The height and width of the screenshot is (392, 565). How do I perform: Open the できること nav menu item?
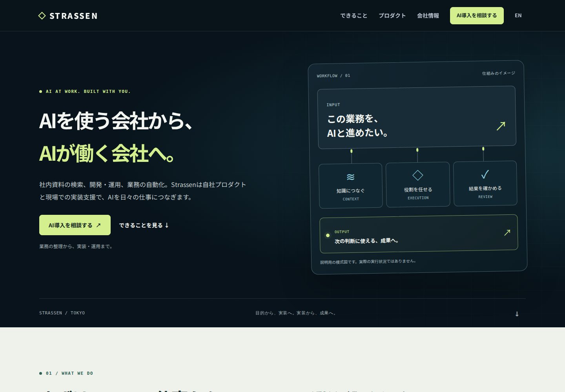coord(354,16)
